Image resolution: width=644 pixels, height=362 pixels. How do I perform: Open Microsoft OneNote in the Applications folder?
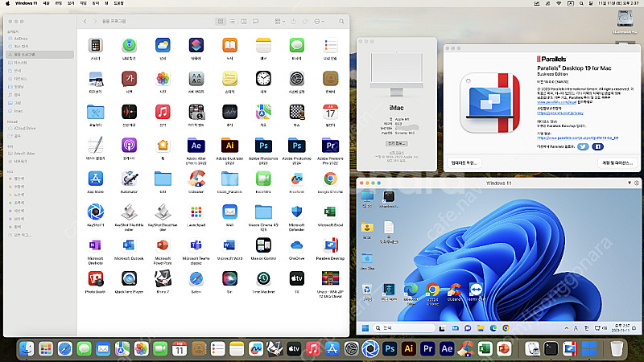pos(95,245)
